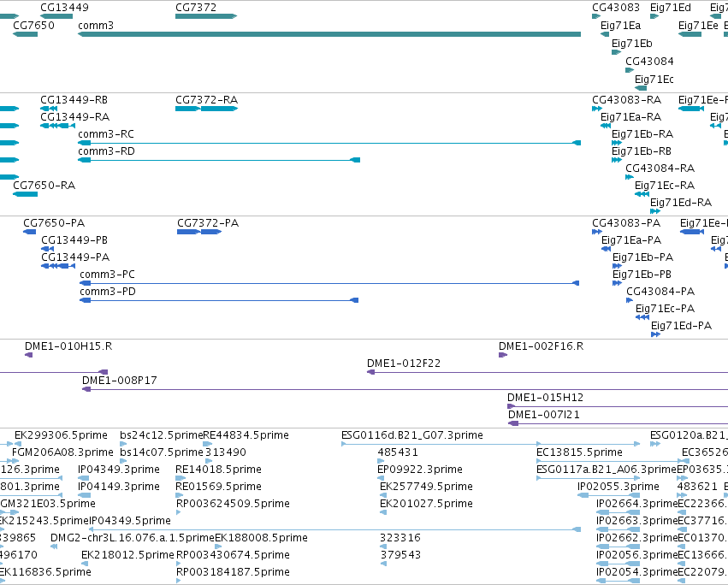Screen dimensions: 728x585
Task: Select the Eig71Eb-PB protein label
Action: 642,275
